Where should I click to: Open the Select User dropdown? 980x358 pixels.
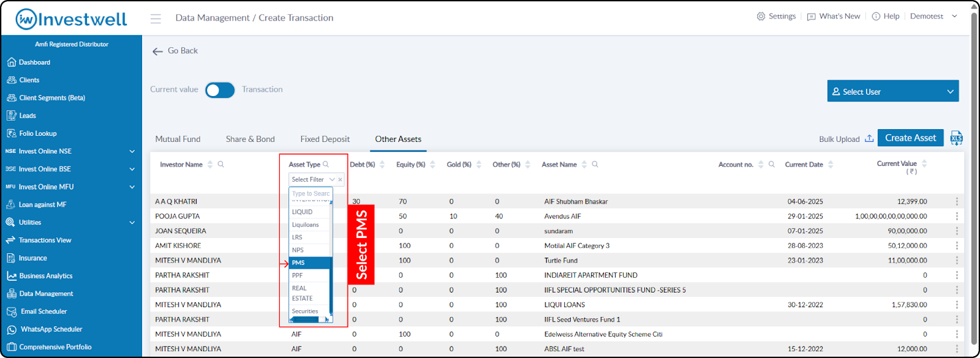[x=892, y=91]
